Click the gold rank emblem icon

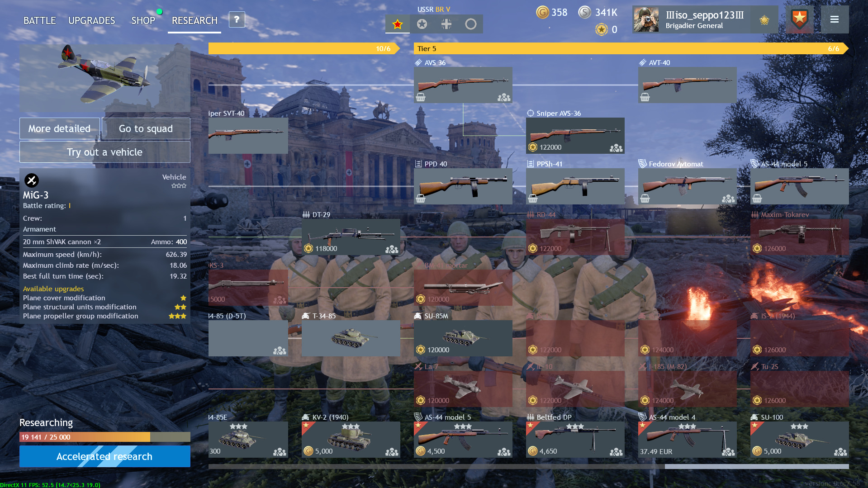pyautogui.click(x=764, y=20)
